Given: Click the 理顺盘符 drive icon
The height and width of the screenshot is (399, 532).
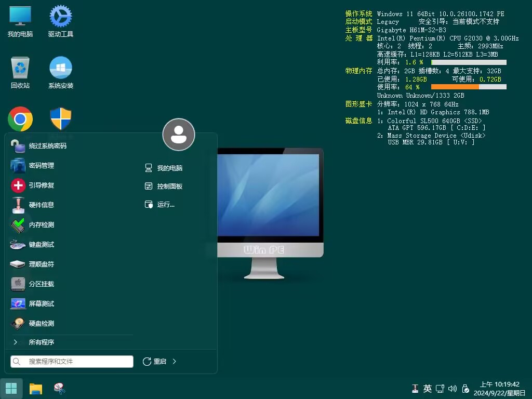Looking at the screenshot, I should tap(18, 264).
